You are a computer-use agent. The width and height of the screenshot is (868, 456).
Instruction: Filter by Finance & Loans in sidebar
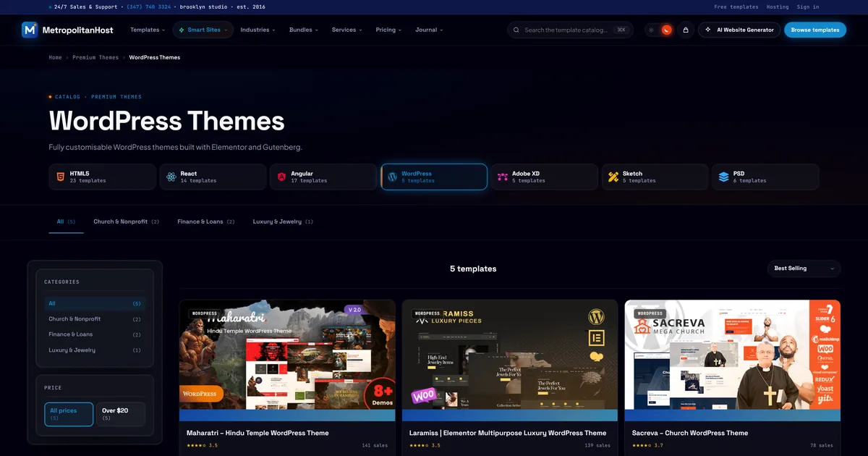coord(95,334)
